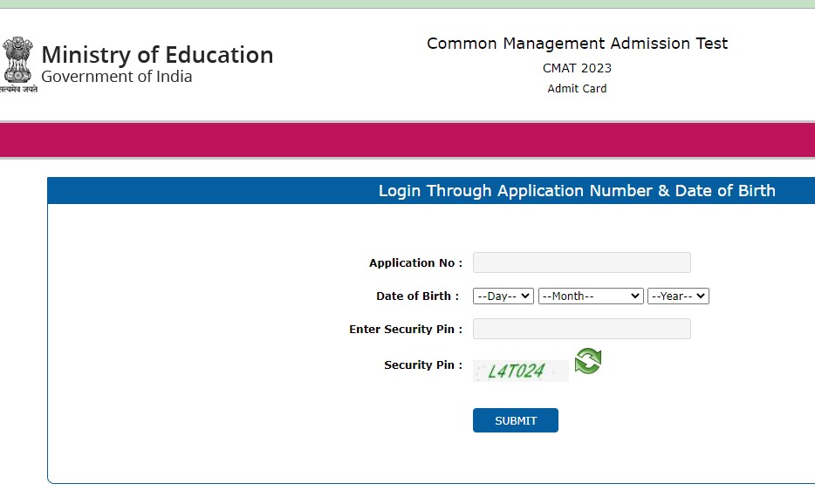Click the L4T024 captcha image
Image resolution: width=815 pixels, height=504 pixels.
tap(520, 371)
